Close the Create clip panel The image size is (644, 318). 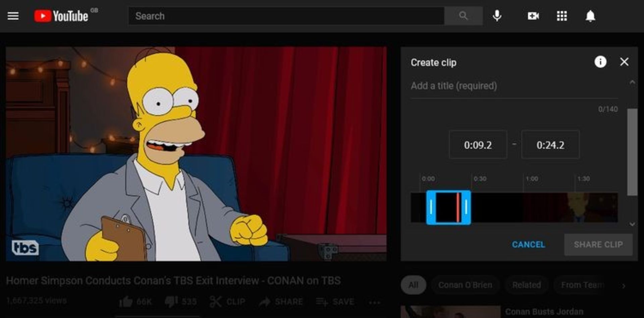point(624,62)
